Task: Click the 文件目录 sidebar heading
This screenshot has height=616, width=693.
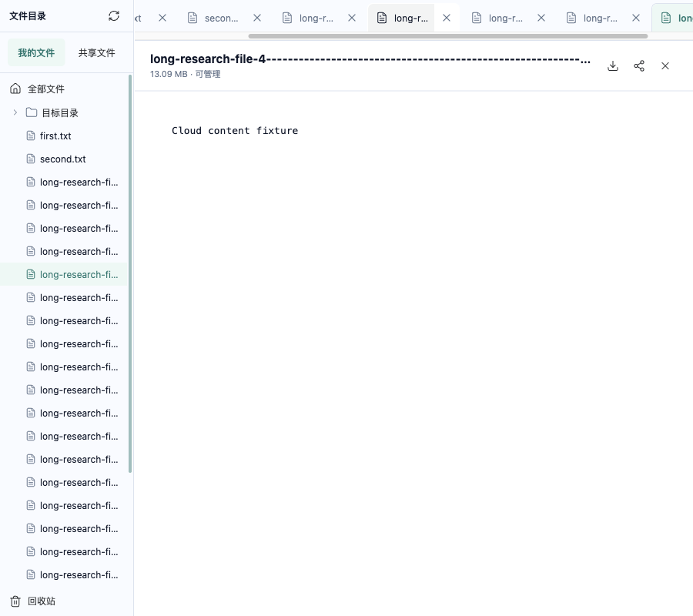Action: [x=28, y=16]
